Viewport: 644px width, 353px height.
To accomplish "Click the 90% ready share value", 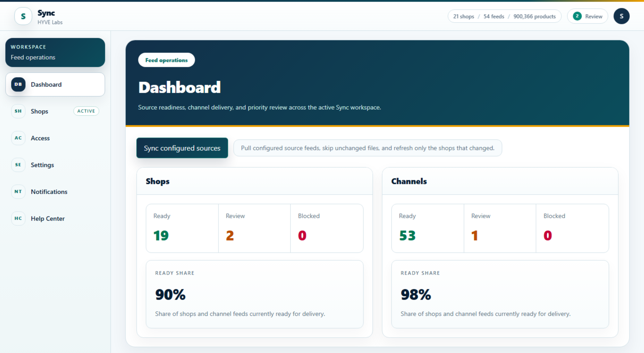I will [170, 294].
